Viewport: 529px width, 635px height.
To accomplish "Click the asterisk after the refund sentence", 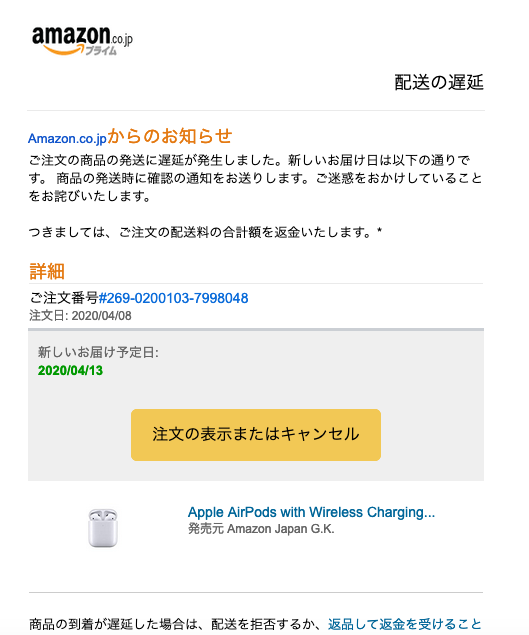I will (379, 231).
